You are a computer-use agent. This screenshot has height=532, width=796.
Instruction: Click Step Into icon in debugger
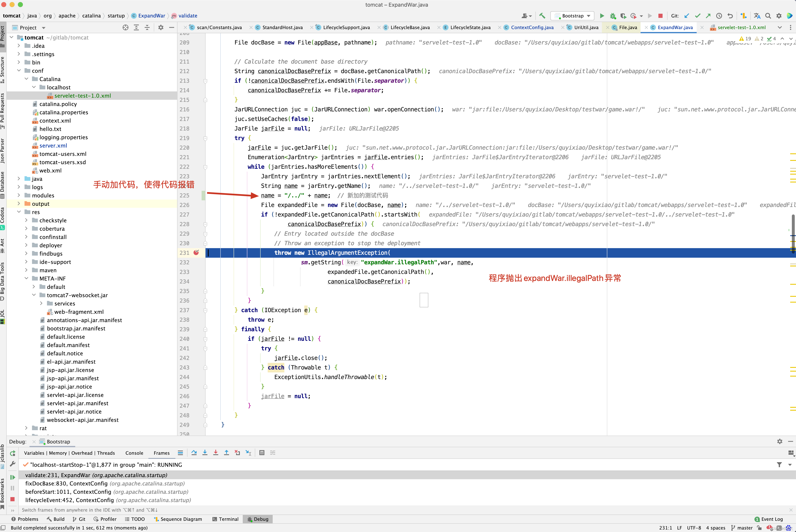(x=205, y=453)
